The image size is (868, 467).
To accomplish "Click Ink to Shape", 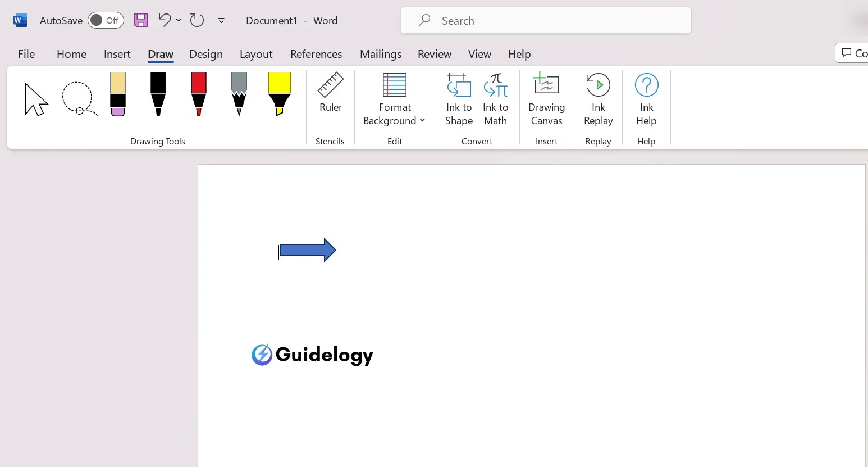I will pyautogui.click(x=459, y=100).
